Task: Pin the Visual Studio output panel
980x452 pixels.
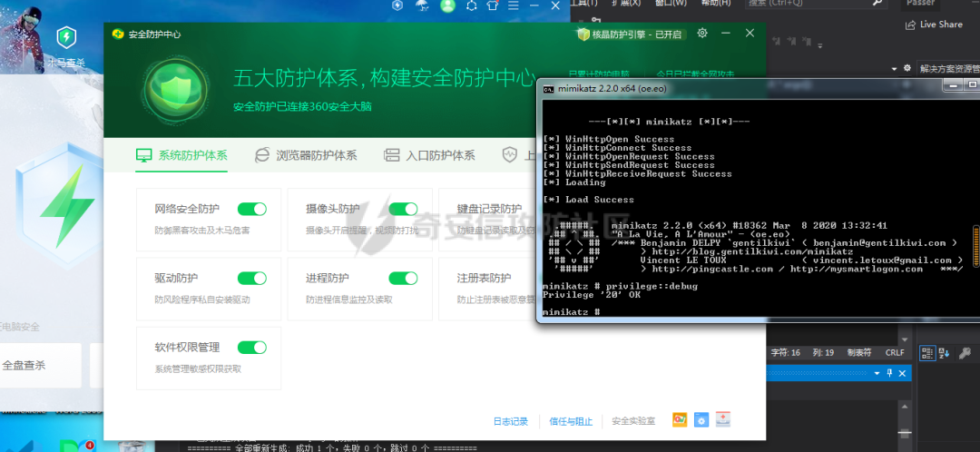Action: coord(889,373)
